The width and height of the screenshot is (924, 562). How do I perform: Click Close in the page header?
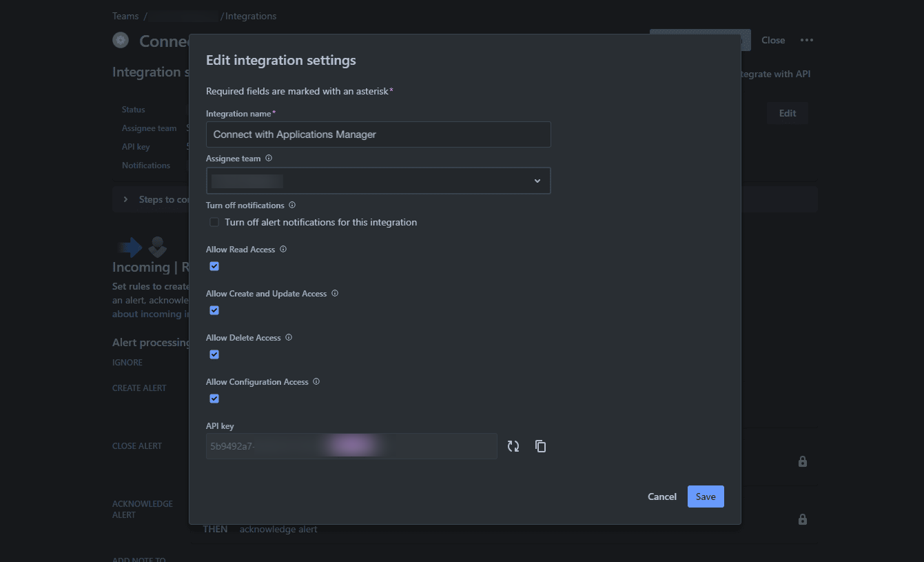pos(773,40)
